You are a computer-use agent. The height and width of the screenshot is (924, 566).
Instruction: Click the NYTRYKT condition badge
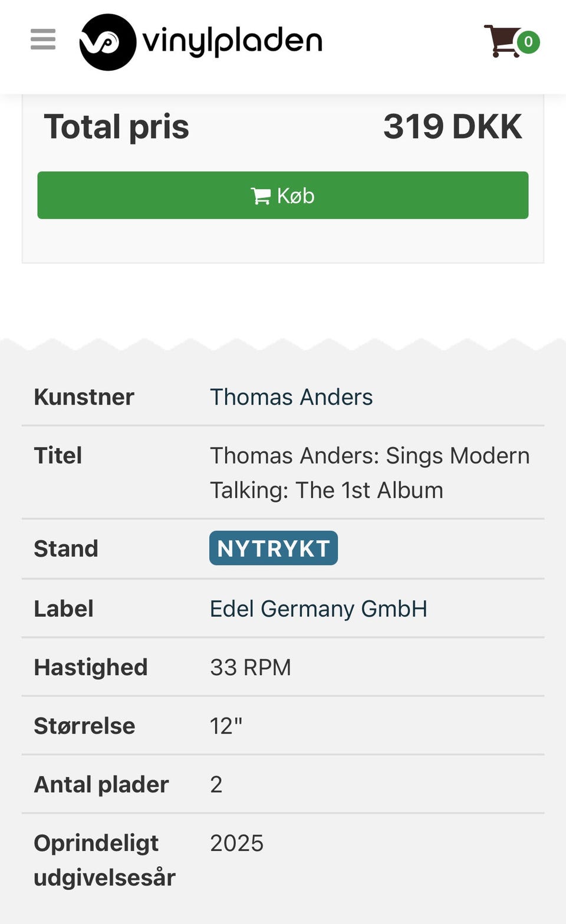(x=274, y=548)
